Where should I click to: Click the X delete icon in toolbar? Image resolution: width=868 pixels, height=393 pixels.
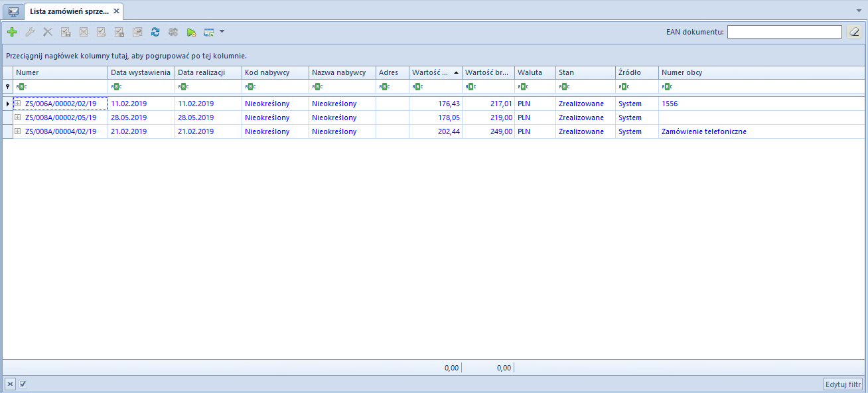[48, 32]
